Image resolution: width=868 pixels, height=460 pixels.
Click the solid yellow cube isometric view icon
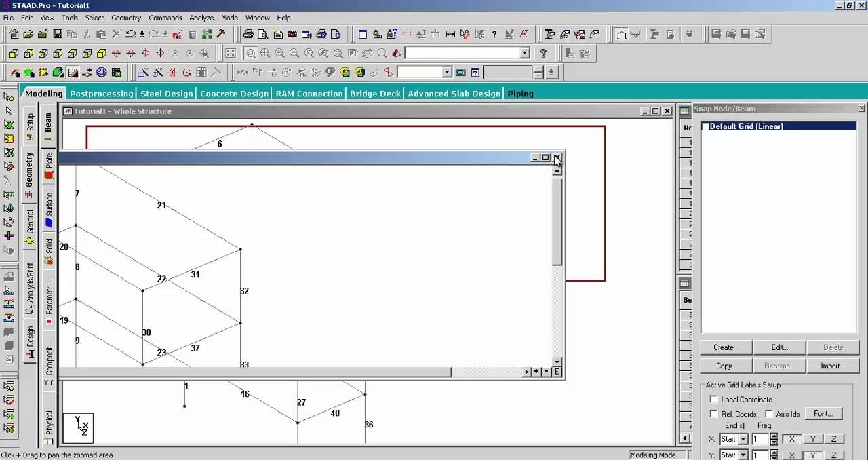coord(102,53)
